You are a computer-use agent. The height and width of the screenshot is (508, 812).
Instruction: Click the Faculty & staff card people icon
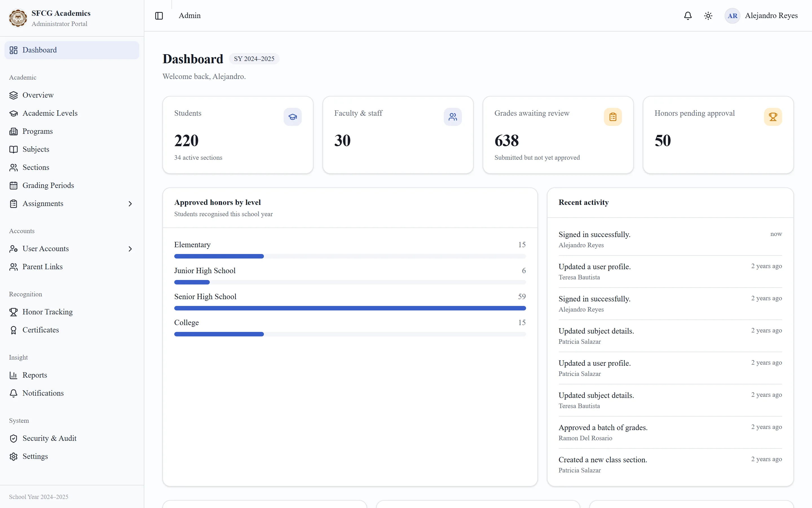pyautogui.click(x=453, y=117)
